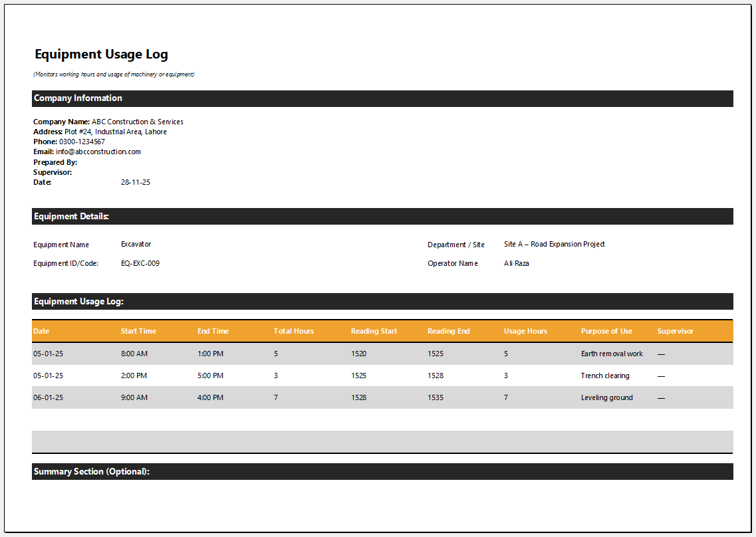Select the Reading End column header

(x=448, y=331)
